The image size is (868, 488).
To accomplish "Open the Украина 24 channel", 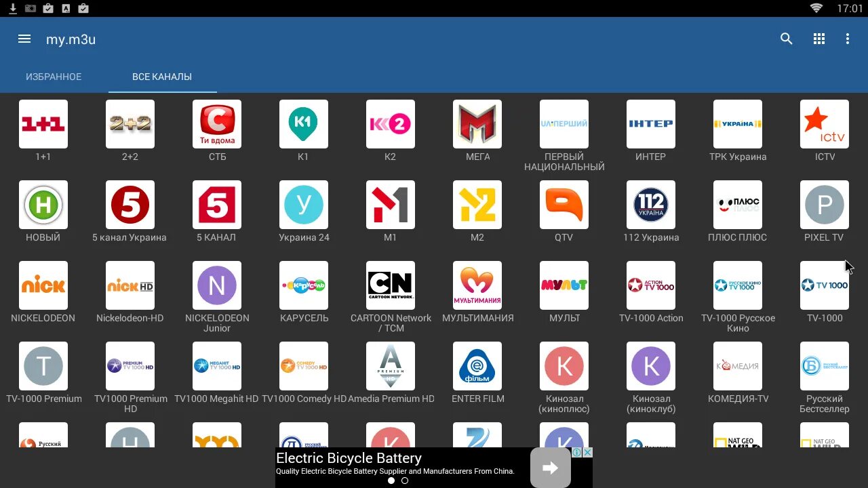I will [x=304, y=205].
